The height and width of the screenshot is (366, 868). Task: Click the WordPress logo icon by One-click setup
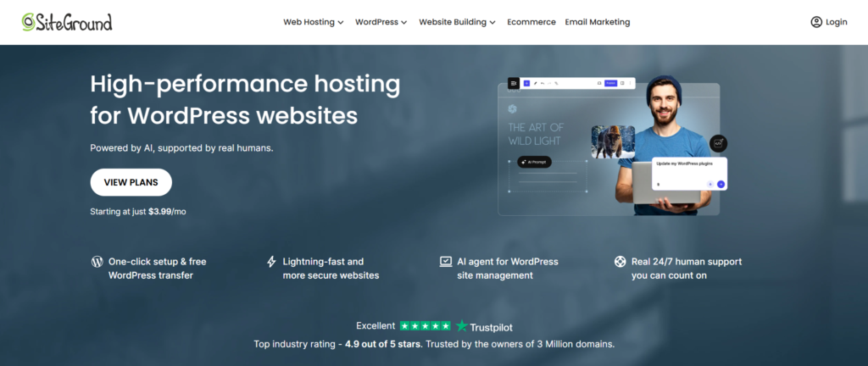[97, 262]
